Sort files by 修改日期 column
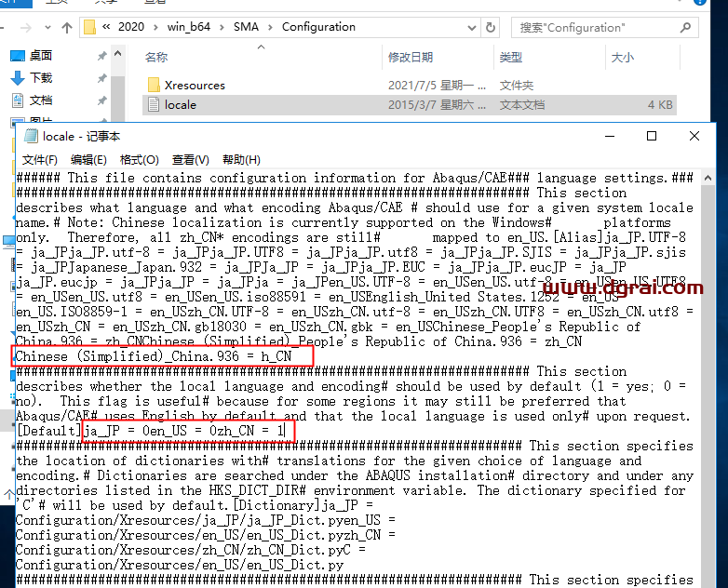The height and width of the screenshot is (588, 728). [410, 58]
